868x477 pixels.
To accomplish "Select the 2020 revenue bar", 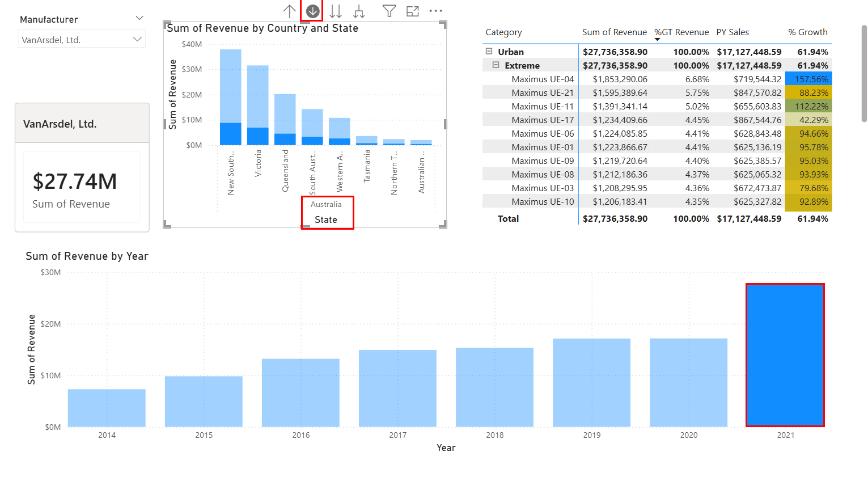I will click(688, 383).
